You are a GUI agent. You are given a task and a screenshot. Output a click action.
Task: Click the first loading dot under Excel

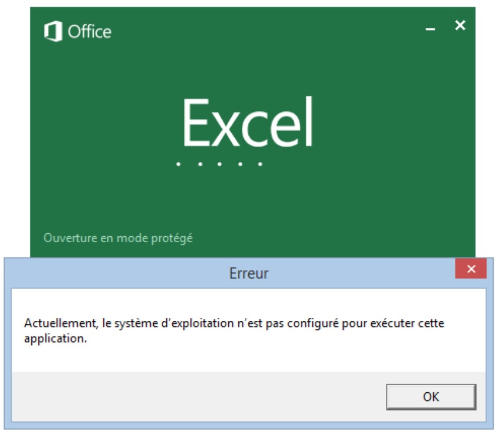(179, 163)
